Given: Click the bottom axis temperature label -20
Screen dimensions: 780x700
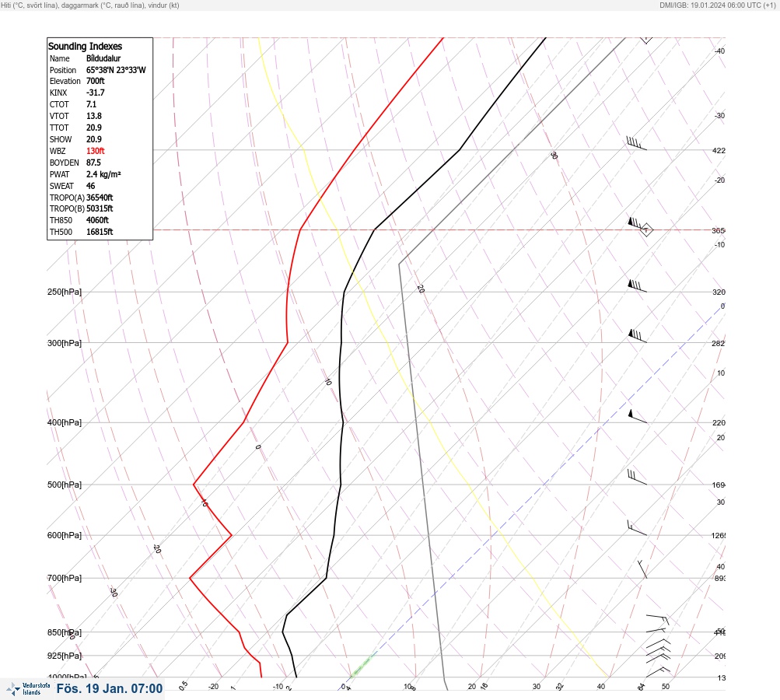Looking at the screenshot, I should tap(213, 687).
